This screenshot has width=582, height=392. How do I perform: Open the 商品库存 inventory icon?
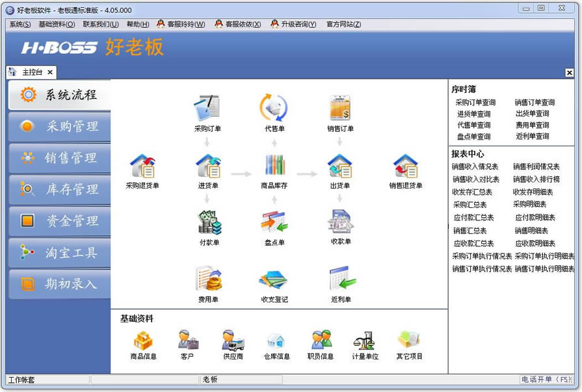click(x=274, y=166)
